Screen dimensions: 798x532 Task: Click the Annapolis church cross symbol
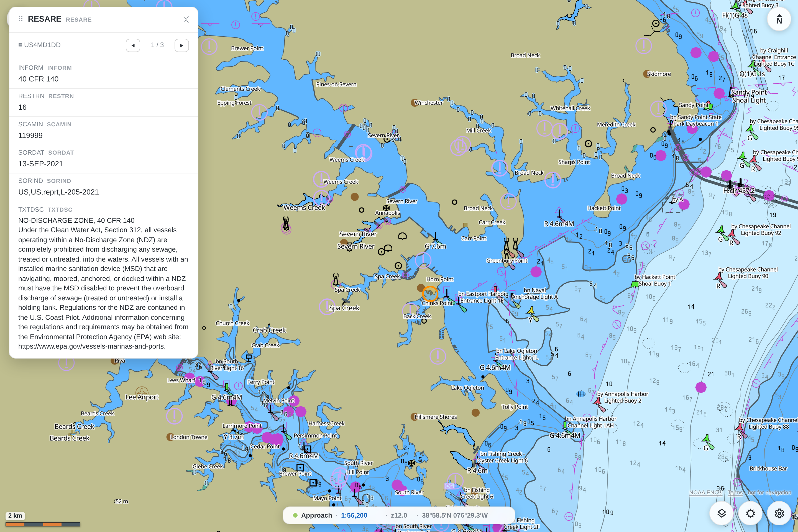[x=386, y=208]
